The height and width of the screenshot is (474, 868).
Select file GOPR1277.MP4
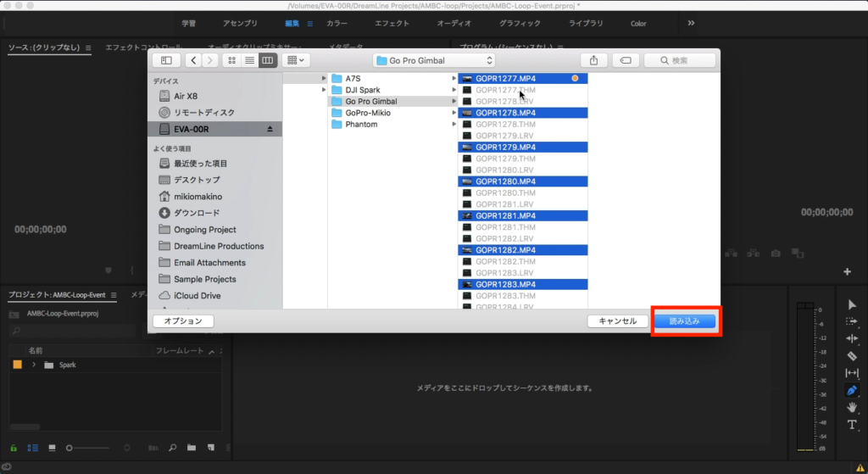click(x=522, y=79)
